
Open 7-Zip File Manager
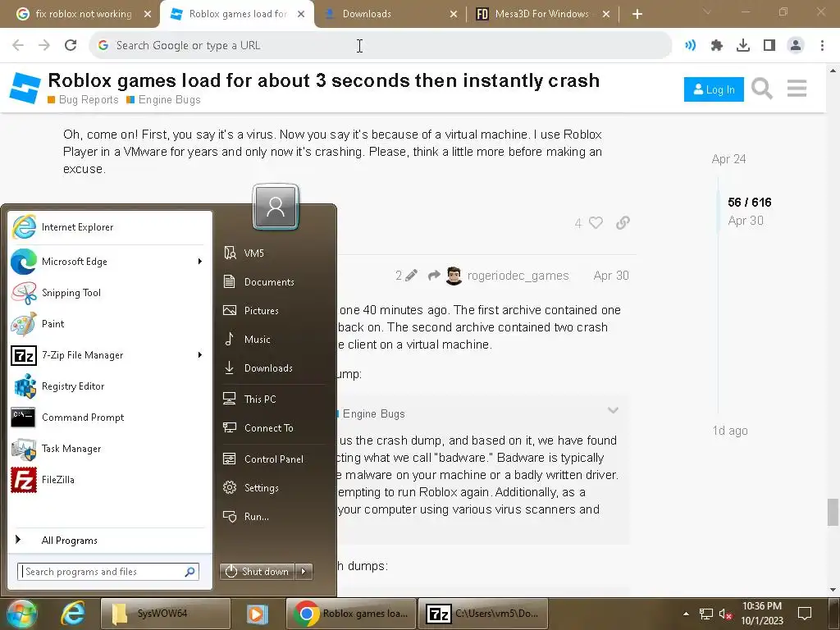110,354
